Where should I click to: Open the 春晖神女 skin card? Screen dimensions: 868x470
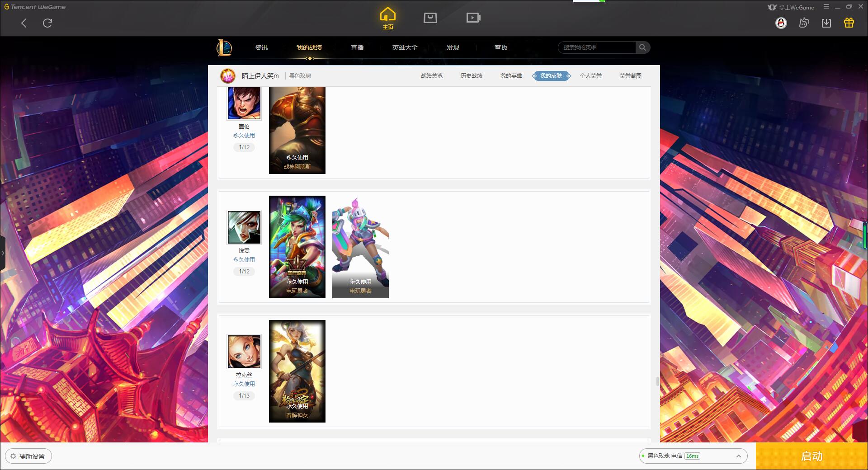click(297, 371)
